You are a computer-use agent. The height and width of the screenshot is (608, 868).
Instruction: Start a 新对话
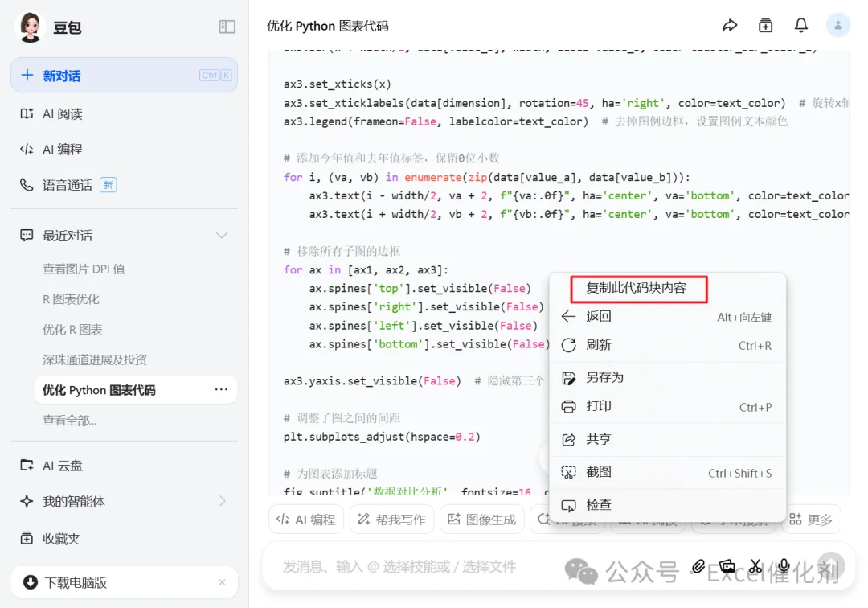[124, 76]
